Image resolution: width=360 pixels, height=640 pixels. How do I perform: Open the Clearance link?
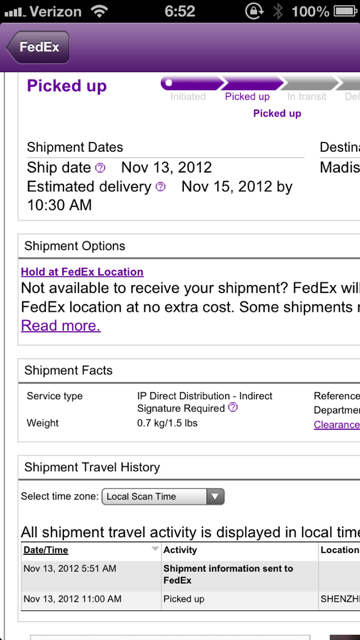[337, 424]
